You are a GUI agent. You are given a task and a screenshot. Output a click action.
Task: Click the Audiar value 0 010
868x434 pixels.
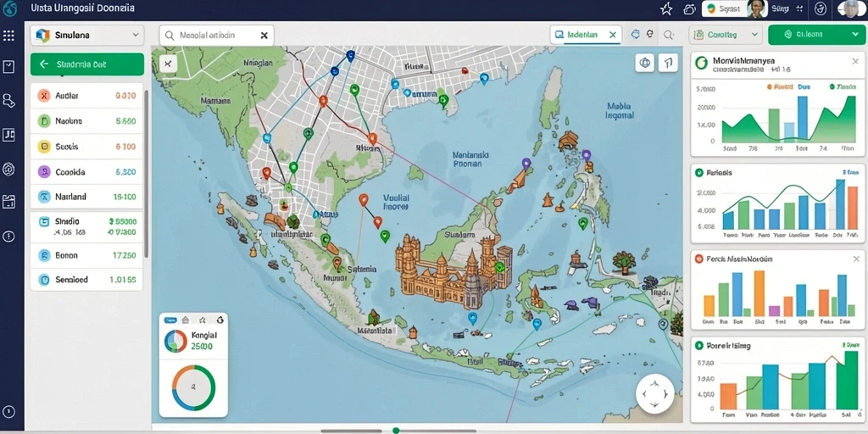point(125,96)
